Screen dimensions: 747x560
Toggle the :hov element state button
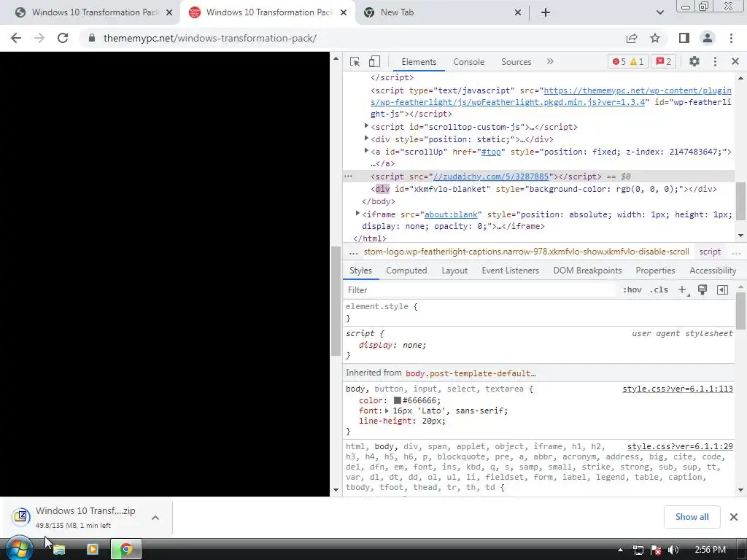point(632,290)
